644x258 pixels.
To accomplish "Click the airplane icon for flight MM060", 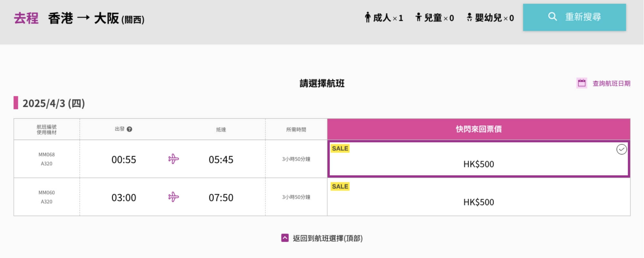I will click(174, 197).
